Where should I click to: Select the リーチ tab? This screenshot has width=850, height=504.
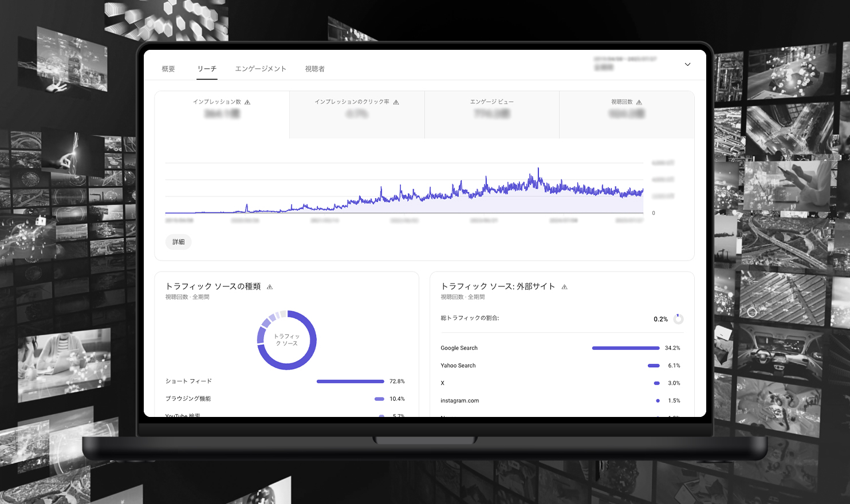207,69
